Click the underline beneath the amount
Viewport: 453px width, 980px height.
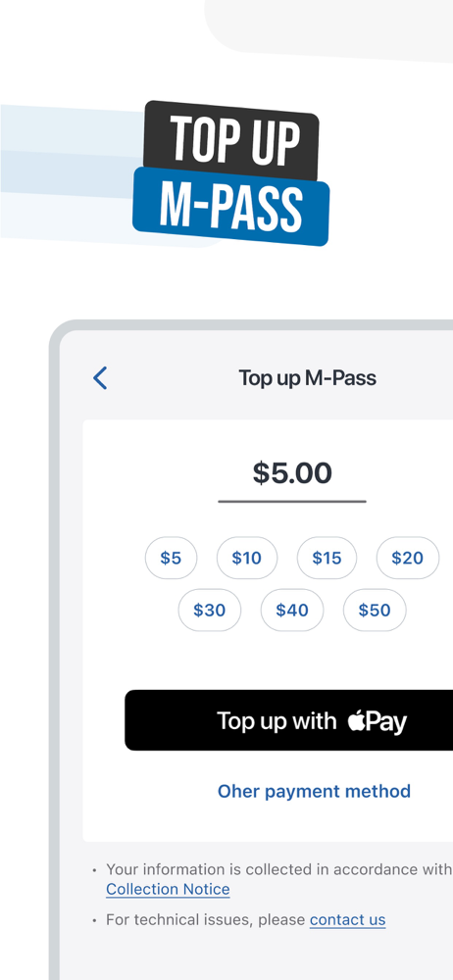tap(292, 501)
